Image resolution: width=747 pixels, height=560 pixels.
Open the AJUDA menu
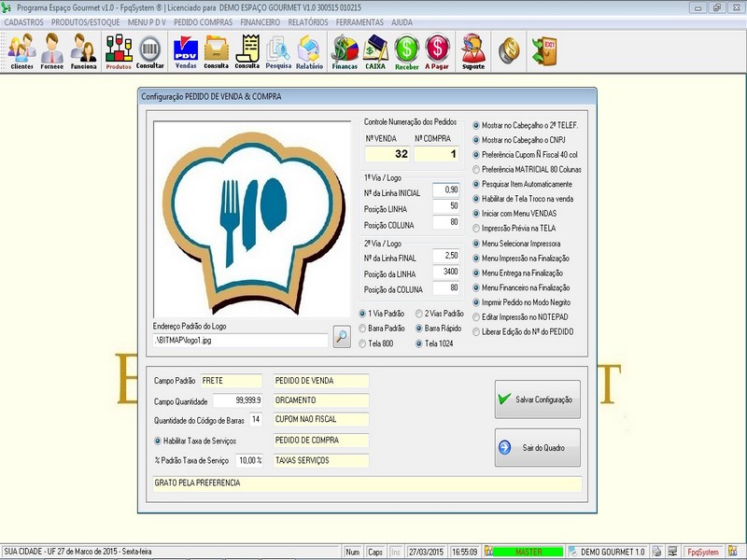402,22
